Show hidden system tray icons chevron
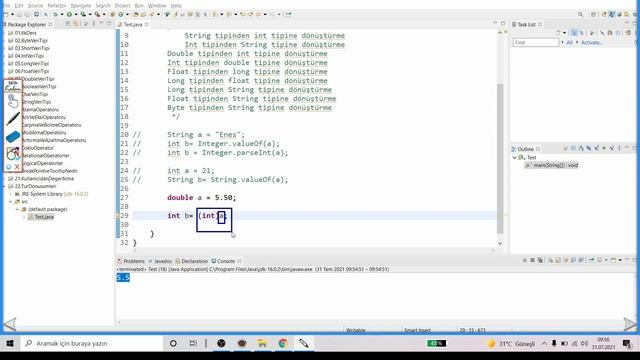 tap(544, 344)
